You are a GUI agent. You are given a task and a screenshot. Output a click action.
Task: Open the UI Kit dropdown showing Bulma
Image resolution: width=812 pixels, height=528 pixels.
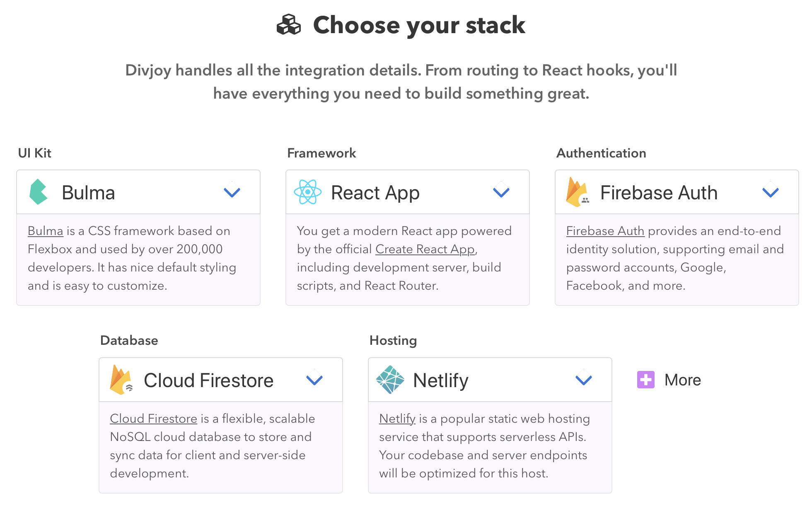[232, 192]
